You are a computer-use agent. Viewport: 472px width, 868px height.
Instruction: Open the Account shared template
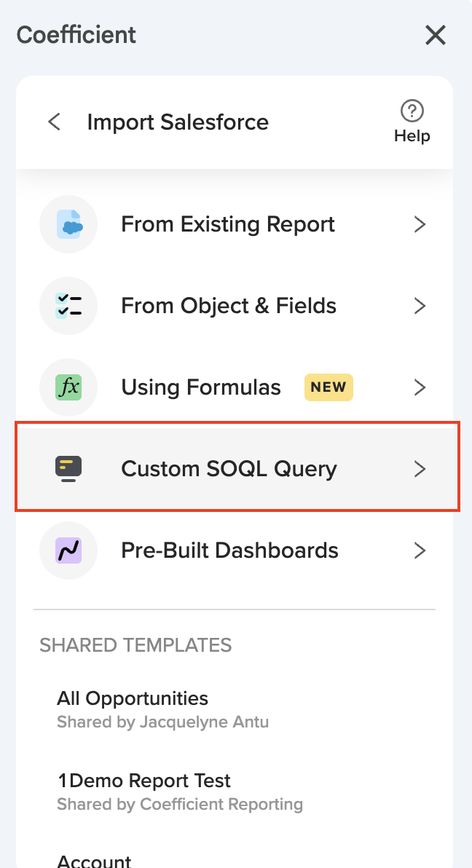[x=94, y=861]
